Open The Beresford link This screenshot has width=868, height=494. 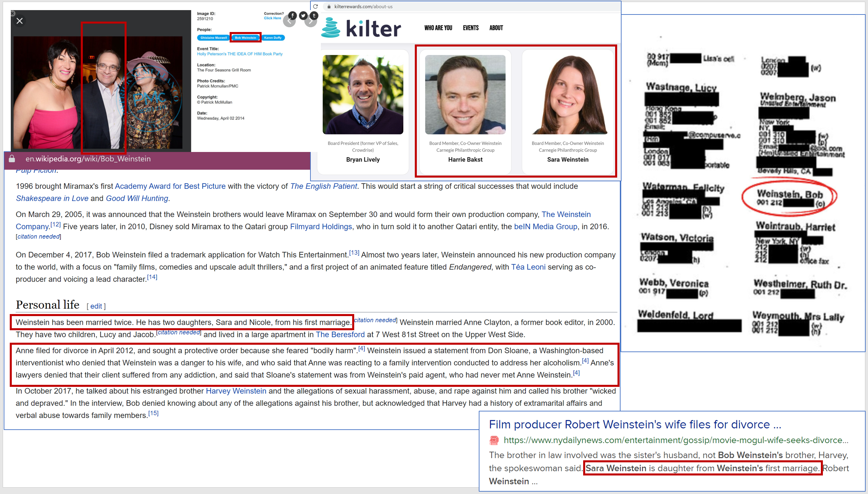coord(340,335)
